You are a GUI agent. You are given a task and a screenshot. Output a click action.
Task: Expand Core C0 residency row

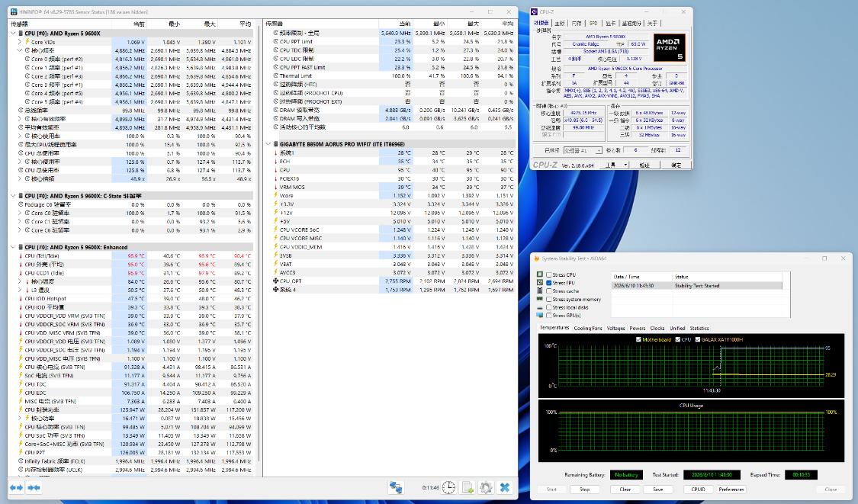[20, 213]
